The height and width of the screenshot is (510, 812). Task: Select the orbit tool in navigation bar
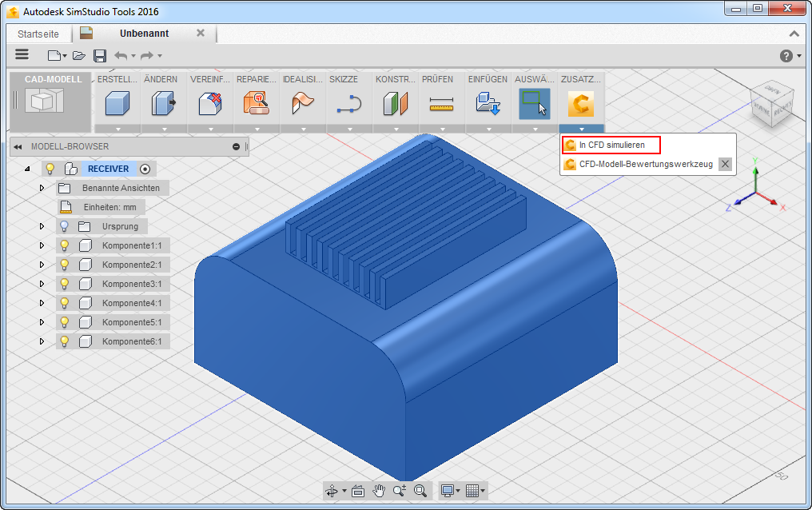(332, 490)
